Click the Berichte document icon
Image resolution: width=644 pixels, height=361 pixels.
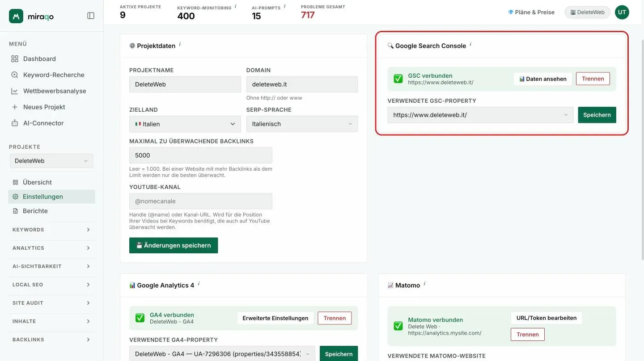click(x=15, y=211)
